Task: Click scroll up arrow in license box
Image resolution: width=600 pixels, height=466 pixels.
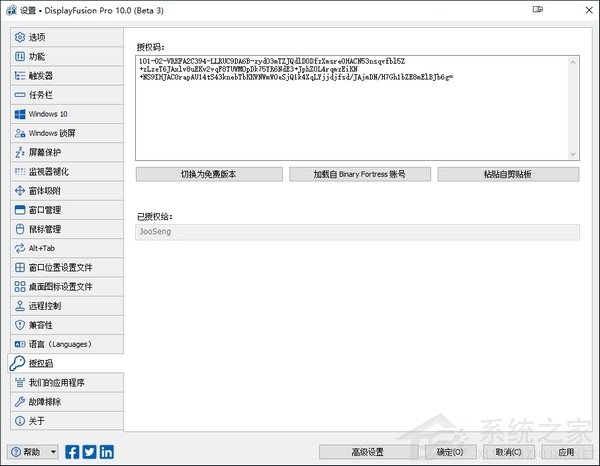Action: pyautogui.click(x=573, y=62)
